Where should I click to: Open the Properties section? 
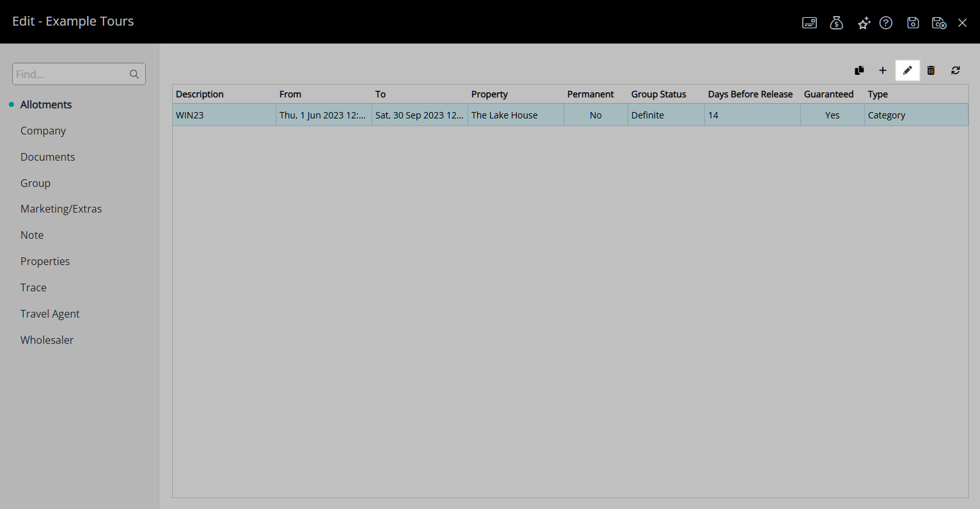45,261
